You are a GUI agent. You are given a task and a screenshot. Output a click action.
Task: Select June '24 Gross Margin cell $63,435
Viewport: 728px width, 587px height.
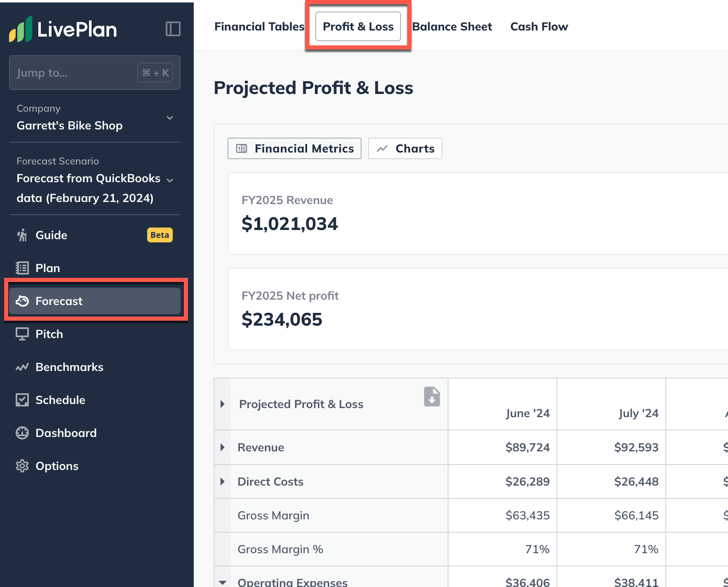[x=503, y=515]
